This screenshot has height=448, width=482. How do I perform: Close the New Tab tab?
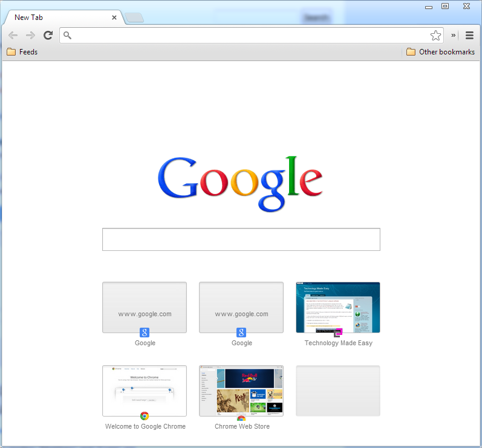(114, 18)
